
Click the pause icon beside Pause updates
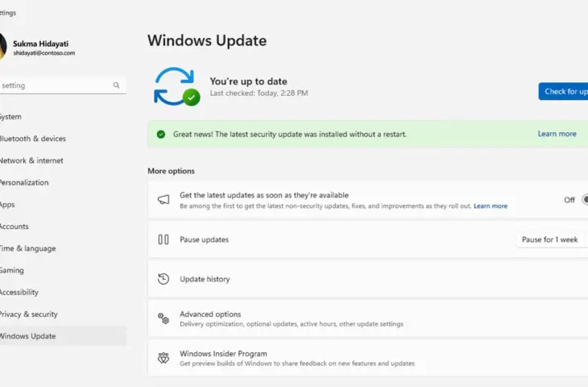(164, 239)
